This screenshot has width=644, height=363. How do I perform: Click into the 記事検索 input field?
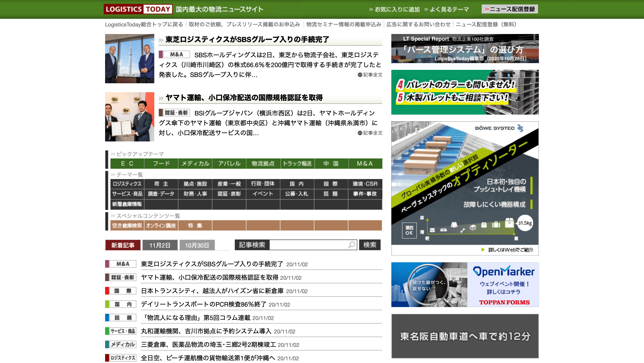pyautogui.click(x=308, y=245)
